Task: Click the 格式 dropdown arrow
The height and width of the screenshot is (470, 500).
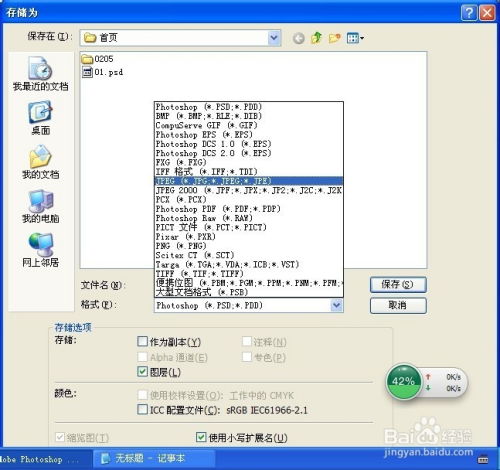Action: click(x=336, y=305)
